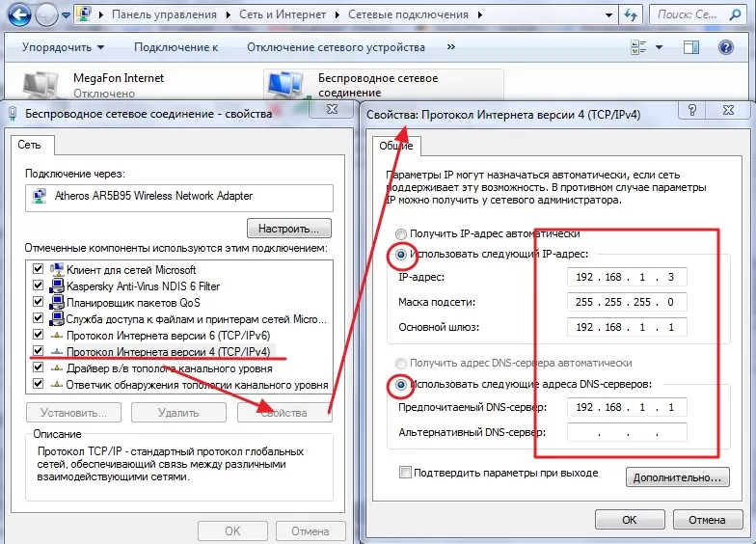Open the Help icon in toolbar

point(725,47)
